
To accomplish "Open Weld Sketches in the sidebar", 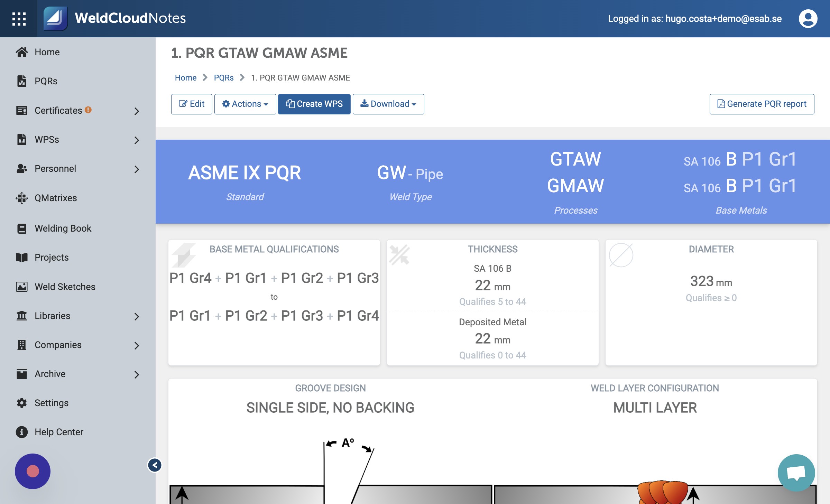I will click(65, 287).
